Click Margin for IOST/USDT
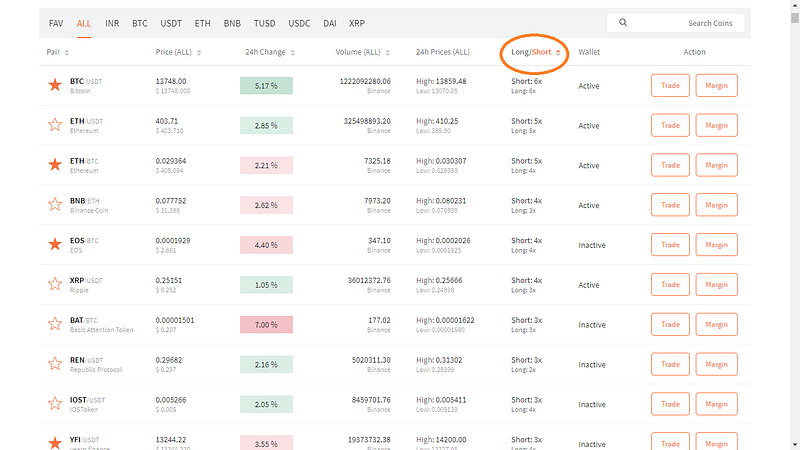The width and height of the screenshot is (800, 450). click(716, 404)
